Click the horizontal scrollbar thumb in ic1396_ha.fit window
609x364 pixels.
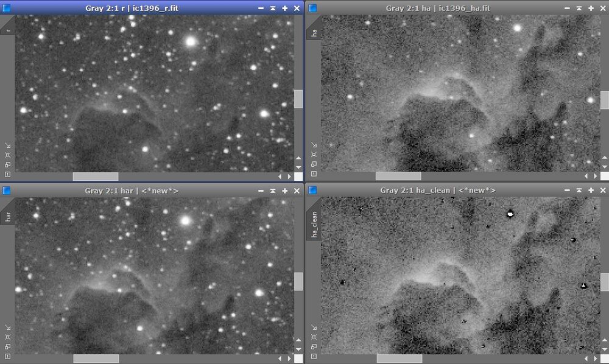click(398, 176)
